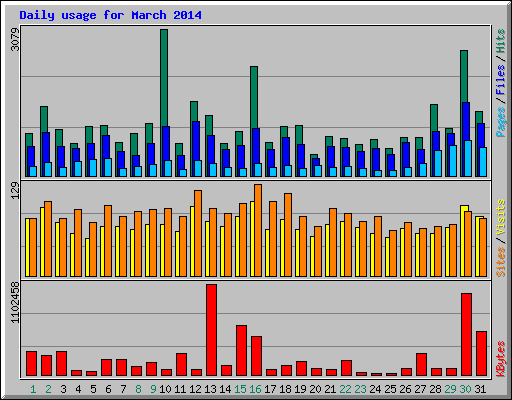The height and width of the screenshot is (400, 512).
Task: Select day label 11 on the x-axis
Action: (180, 389)
